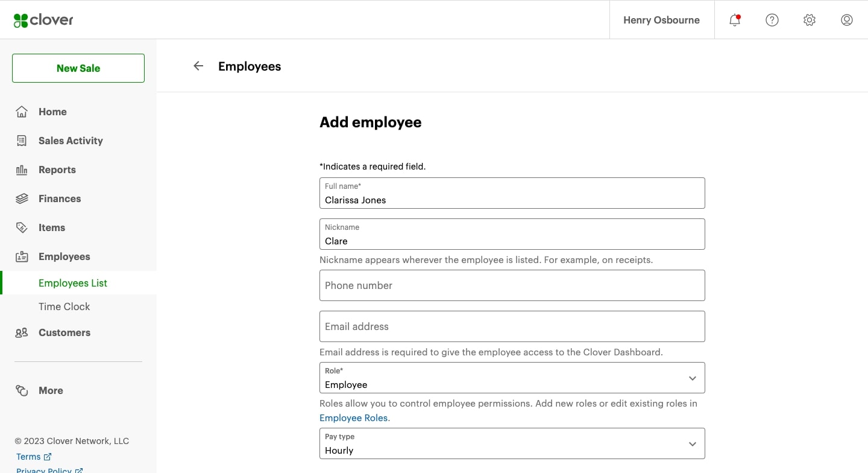Click the Add employee heading
Screen dimensions: 868x473
pyautogui.click(x=370, y=122)
